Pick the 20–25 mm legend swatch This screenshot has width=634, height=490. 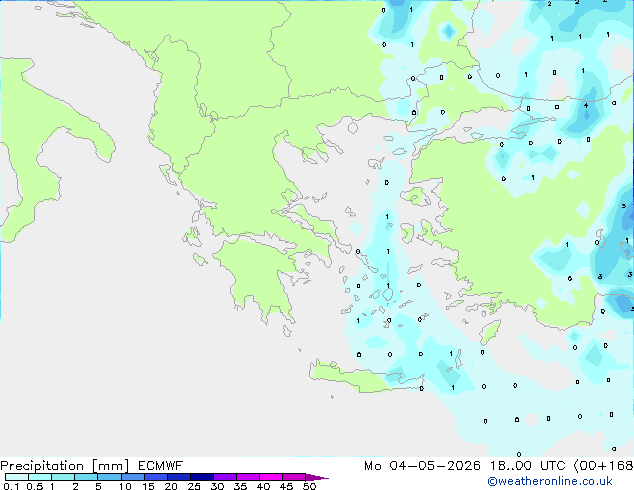[178, 477]
